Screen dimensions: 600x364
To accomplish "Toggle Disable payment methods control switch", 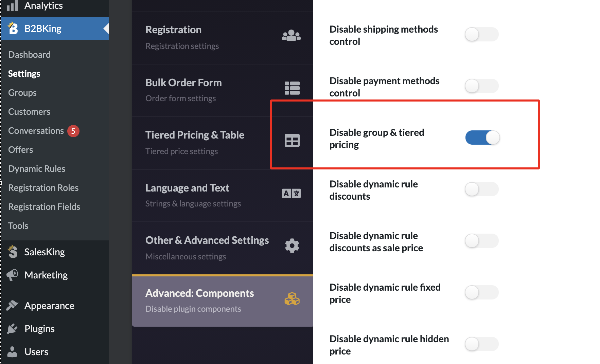I will tap(481, 86).
